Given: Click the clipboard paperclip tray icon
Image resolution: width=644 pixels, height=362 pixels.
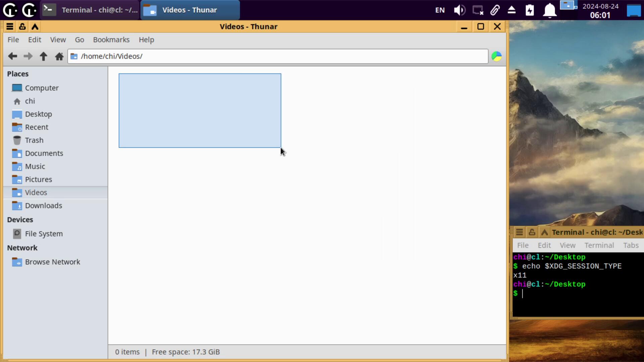Looking at the screenshot, I should coord(495,10).
